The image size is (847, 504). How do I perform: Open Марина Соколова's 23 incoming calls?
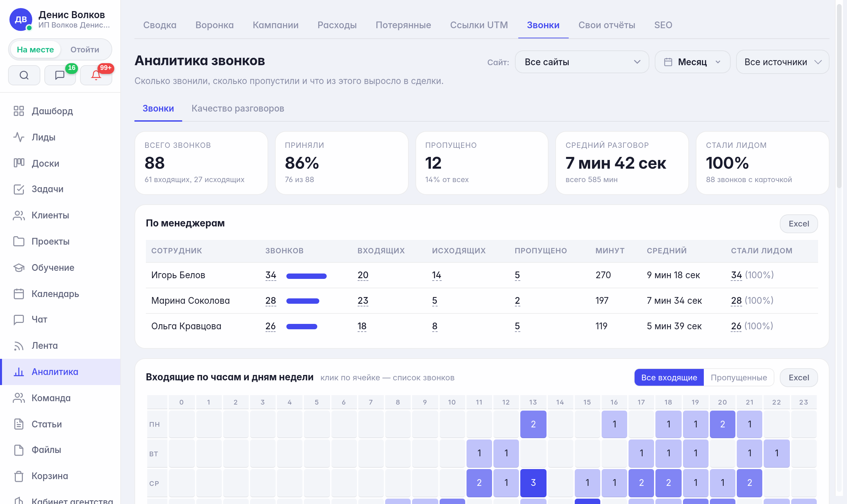click(363, 301)
